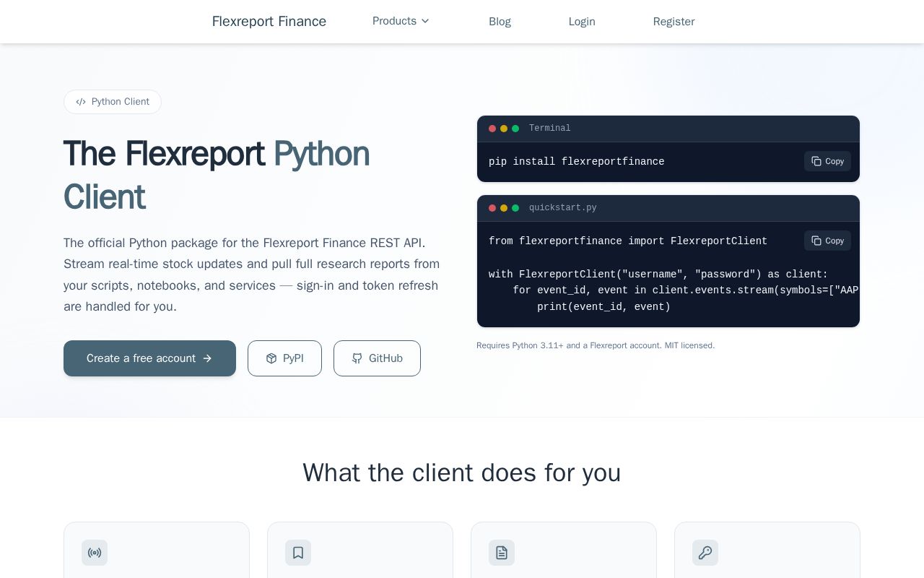The width and height of the screenshot is (924, 578).
Task: Click the Flexreport Python Client main heading
Action: (x=217, y=176)
